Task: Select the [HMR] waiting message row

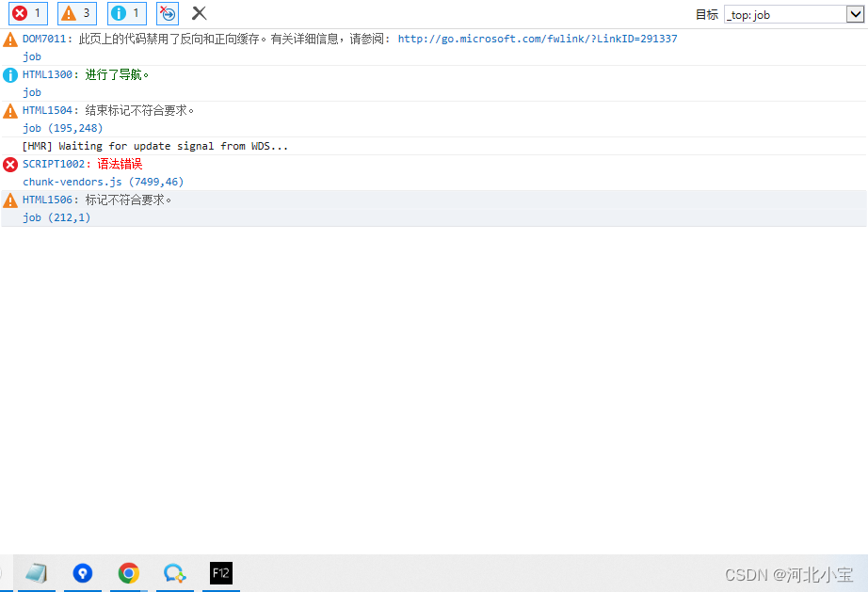Action: (155, 146)
